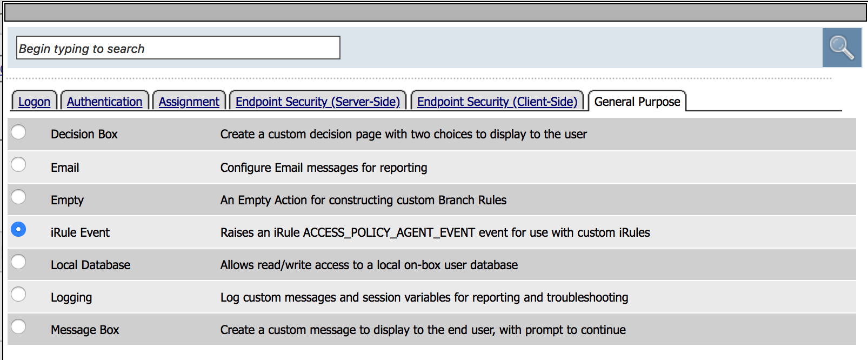
Task: Select the Message Box radio button
Action: (x=18, y=326)
